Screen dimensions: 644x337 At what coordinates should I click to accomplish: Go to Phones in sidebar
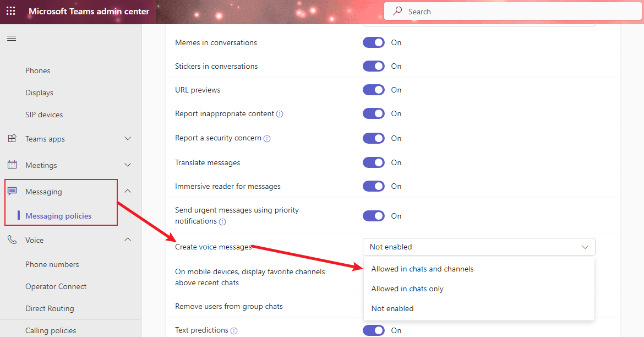click(x=38, y=70)
